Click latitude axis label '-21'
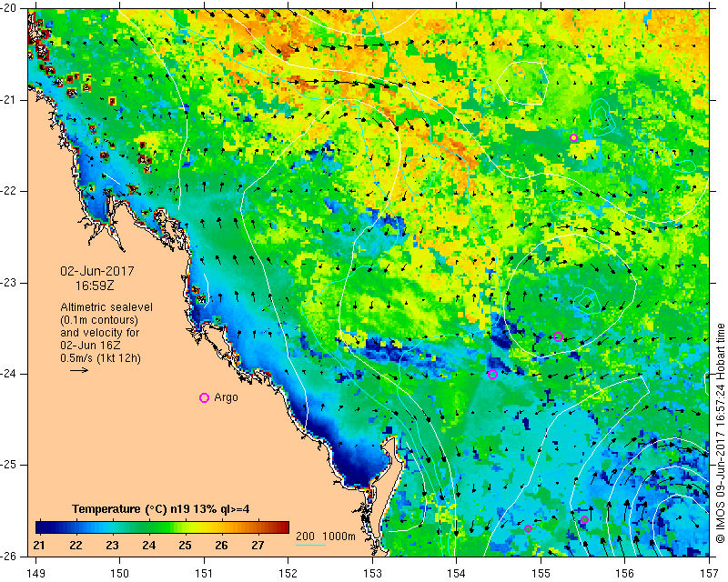 pyautogui.click(x=9, y=100)
